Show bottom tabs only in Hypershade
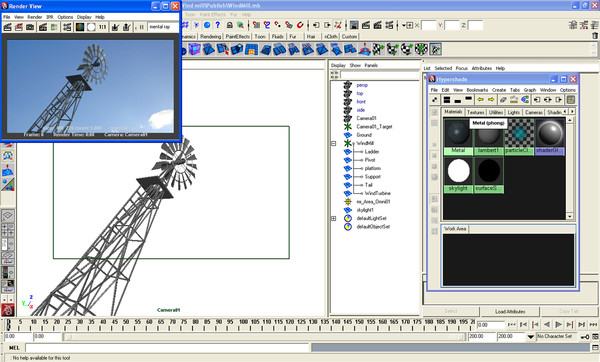This screenshot has height=362, width=600. [457, 100]
